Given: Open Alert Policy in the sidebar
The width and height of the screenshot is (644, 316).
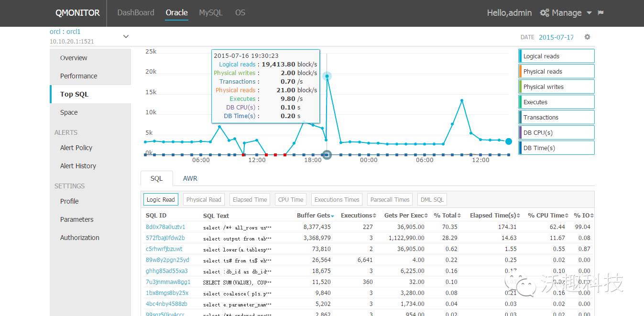Looking at the screenshot, I should (x=90, y=148).
